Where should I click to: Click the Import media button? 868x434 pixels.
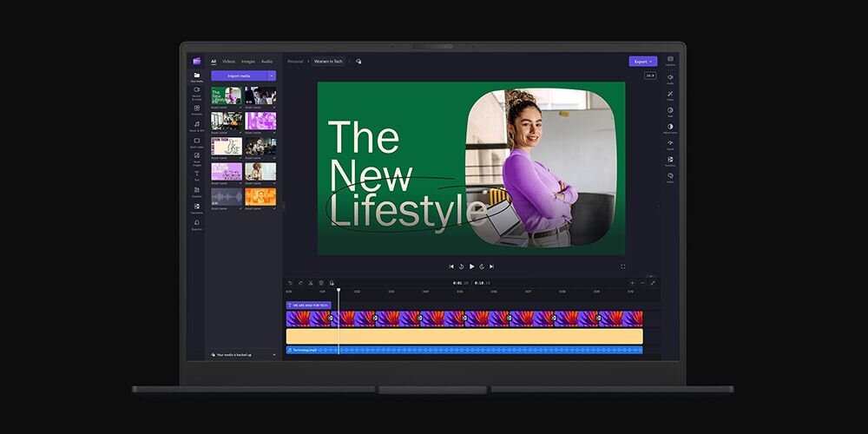(239, 76)
